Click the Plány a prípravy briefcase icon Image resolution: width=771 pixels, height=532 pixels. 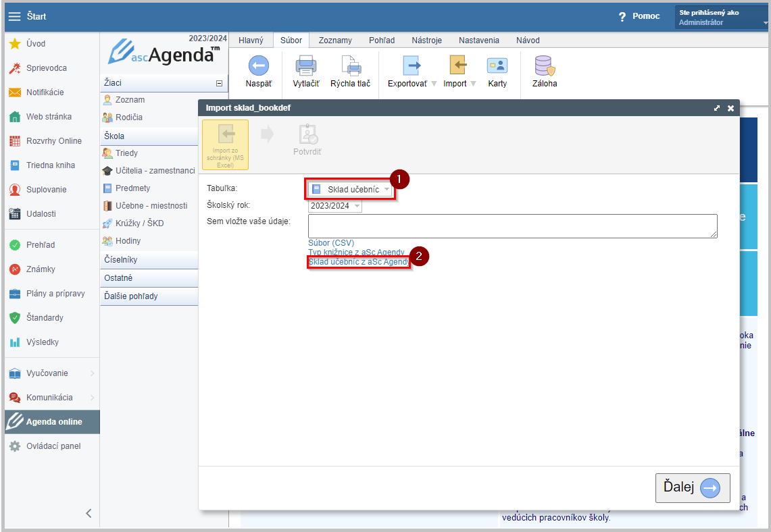(15, 294)
